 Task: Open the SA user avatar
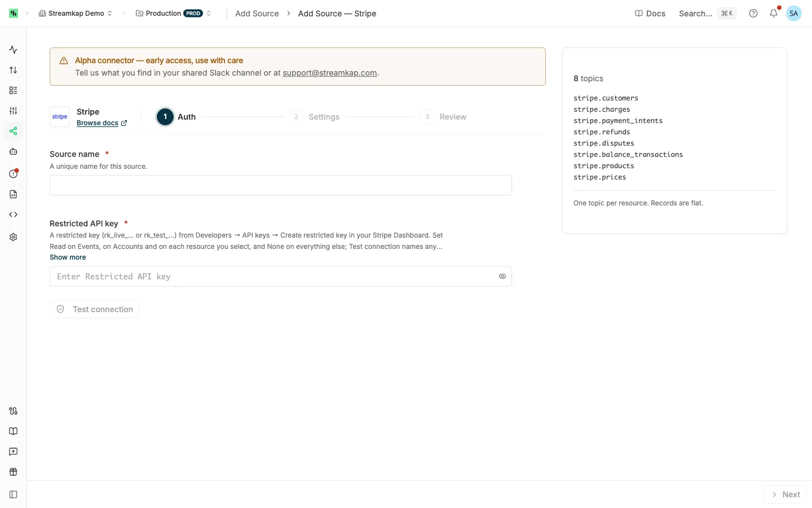click(x=794, y=14)
